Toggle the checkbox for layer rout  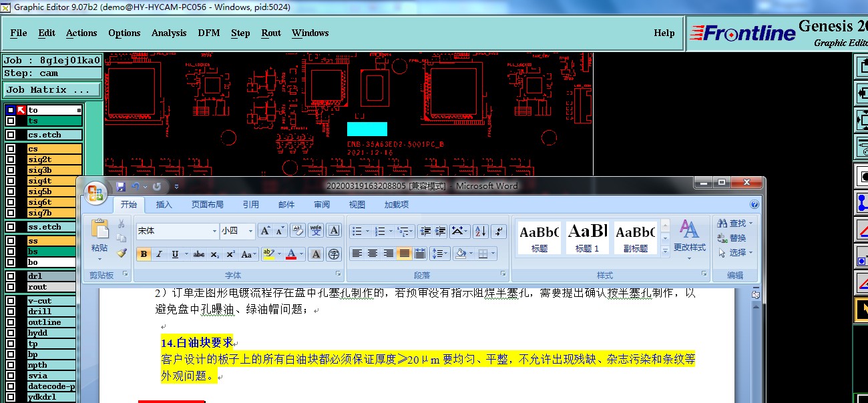click(11, 287)
